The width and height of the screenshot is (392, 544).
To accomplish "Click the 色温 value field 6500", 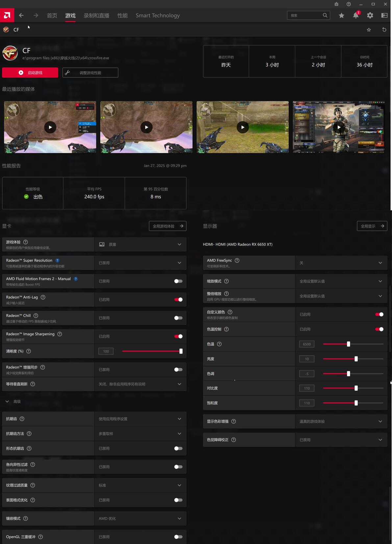I will point(307,344).
